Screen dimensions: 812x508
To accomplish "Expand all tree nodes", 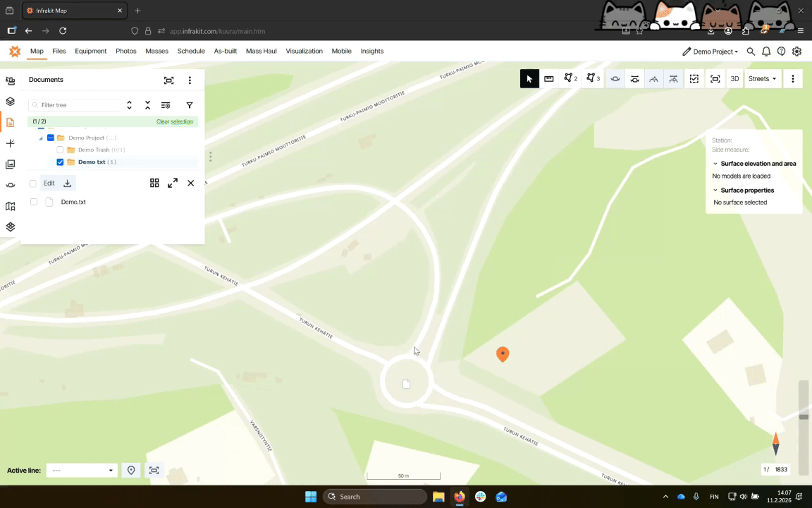I will point(130,105).
